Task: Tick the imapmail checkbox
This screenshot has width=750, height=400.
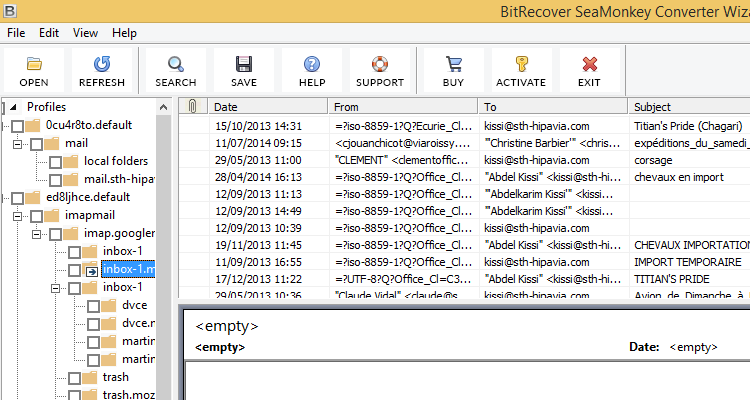Action: coord(37,216)
